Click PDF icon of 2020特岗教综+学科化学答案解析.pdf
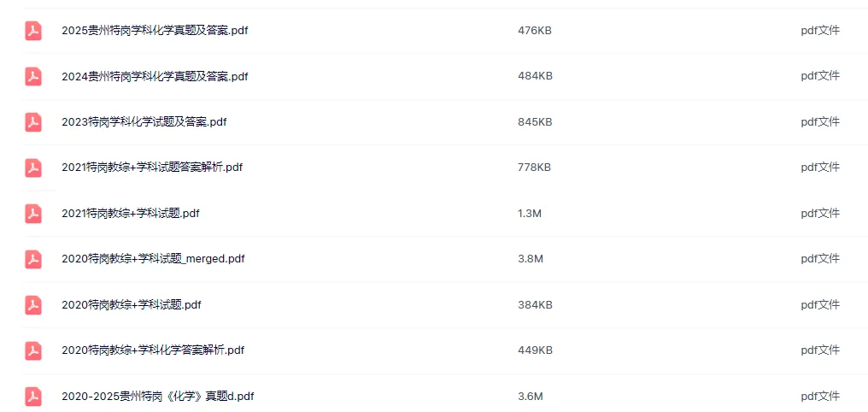 point(33,350)
